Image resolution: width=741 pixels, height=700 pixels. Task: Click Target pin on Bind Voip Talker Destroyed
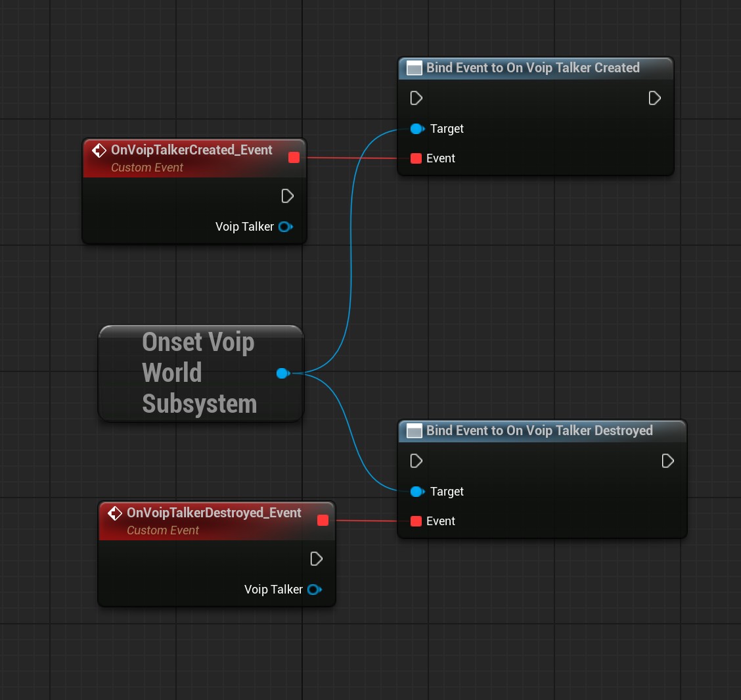tap(417, 492)
